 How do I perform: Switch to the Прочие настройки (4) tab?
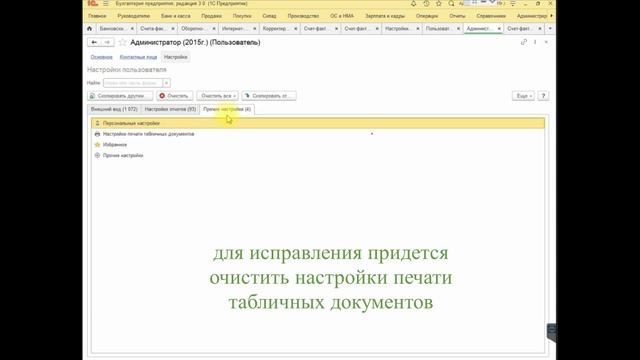coord(227,109)
